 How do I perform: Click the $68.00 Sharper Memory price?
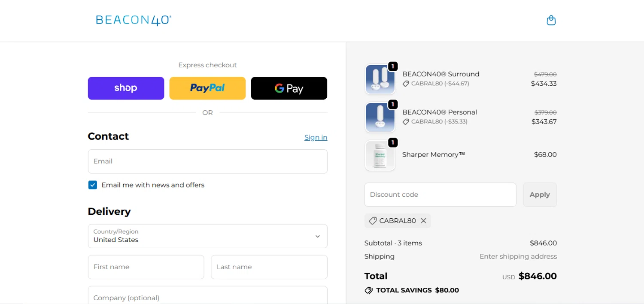545,155
